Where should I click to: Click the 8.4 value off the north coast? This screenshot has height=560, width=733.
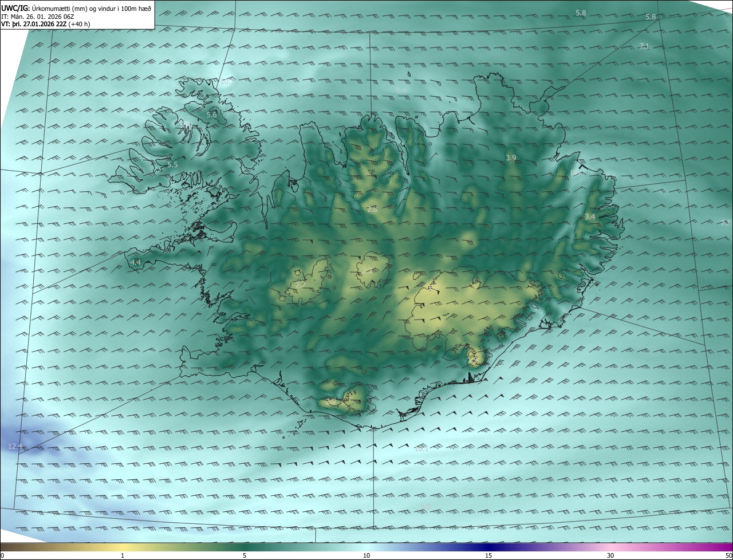pos(401,90)
